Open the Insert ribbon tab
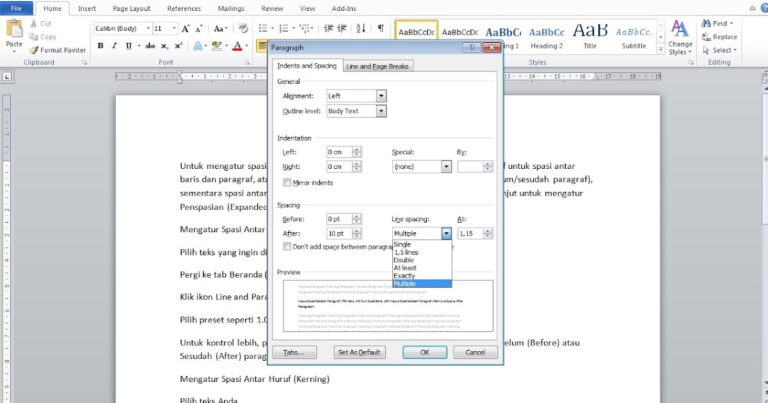The width and height of the screenshot is (768, 403). point(87,8)
